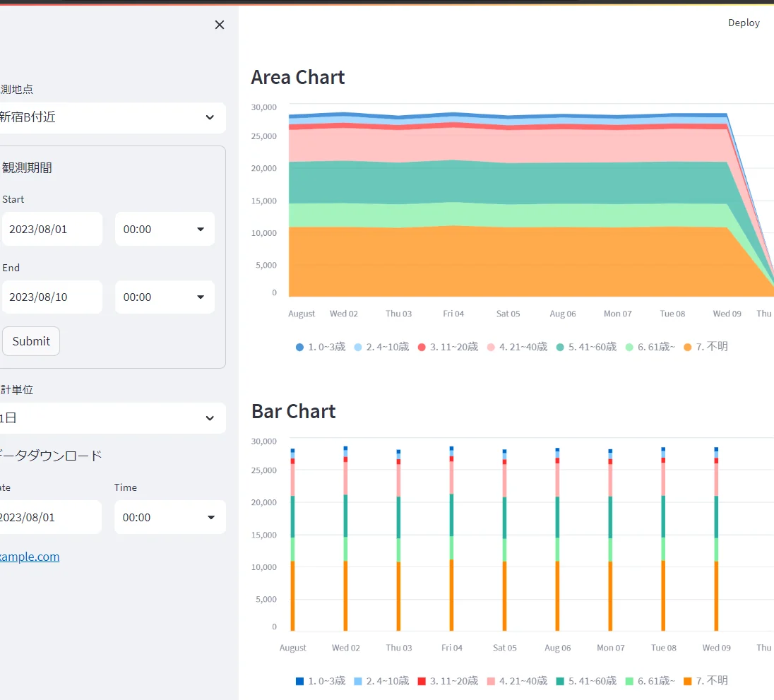This screenshot has width=774, height=700.
Task: Toggle 5. 41~60歳 legend circle in Area Chart
Action: click(560, 347)
